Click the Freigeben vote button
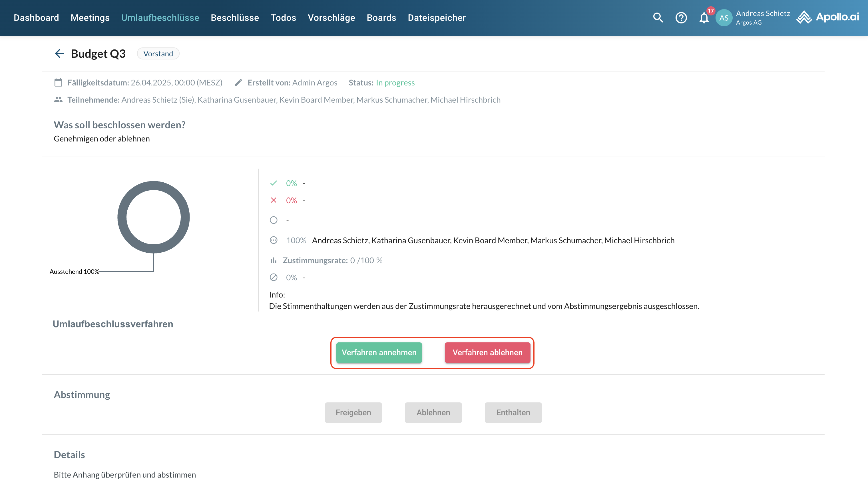This screenshot has width=868, height=499. coord(353,412)
